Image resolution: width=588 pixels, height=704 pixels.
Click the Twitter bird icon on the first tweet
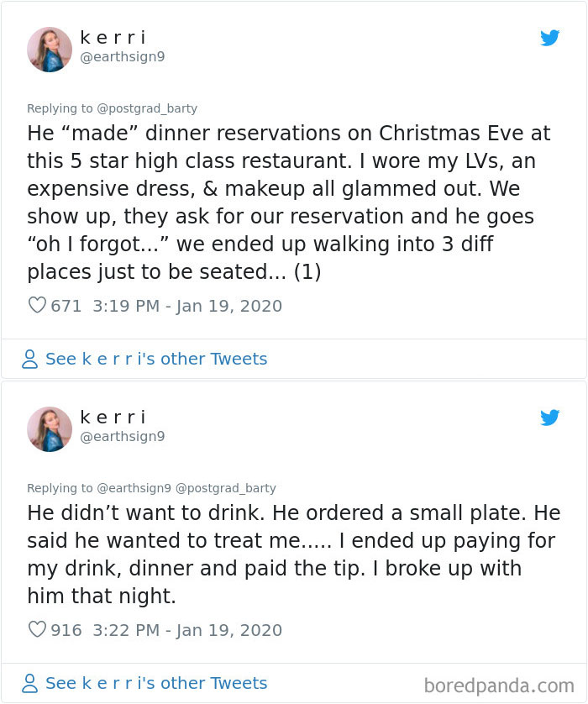tap(551, 38)
